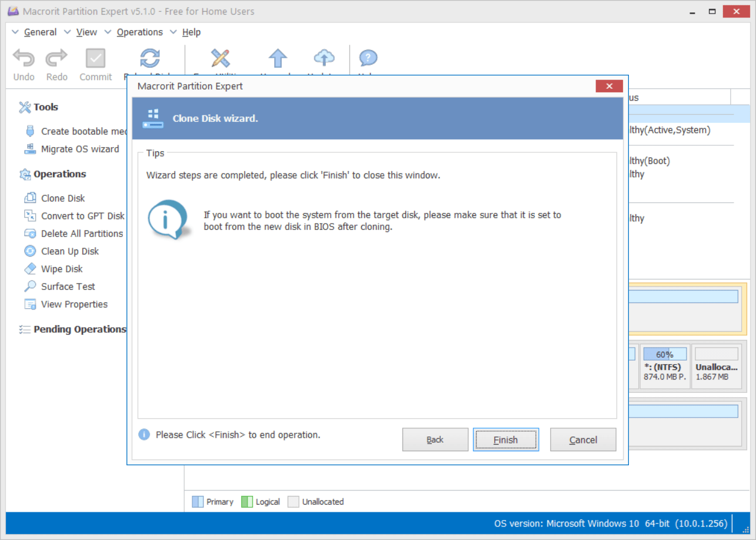Viewport: 756px width, 540px height.
Task: Select Clone Disk label in sidebar
Action: click(x=63, y=198)
